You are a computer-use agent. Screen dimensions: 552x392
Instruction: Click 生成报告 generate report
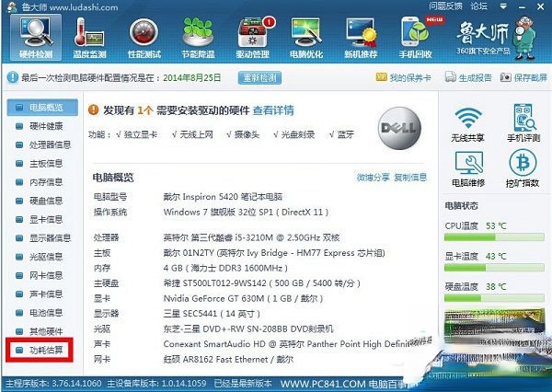point(468,77)
